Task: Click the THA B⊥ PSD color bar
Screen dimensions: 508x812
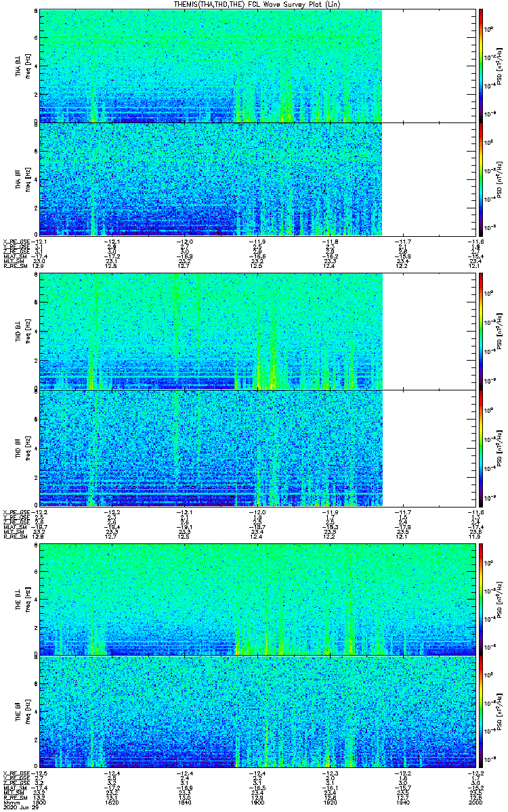Action: tap(481, 66)
